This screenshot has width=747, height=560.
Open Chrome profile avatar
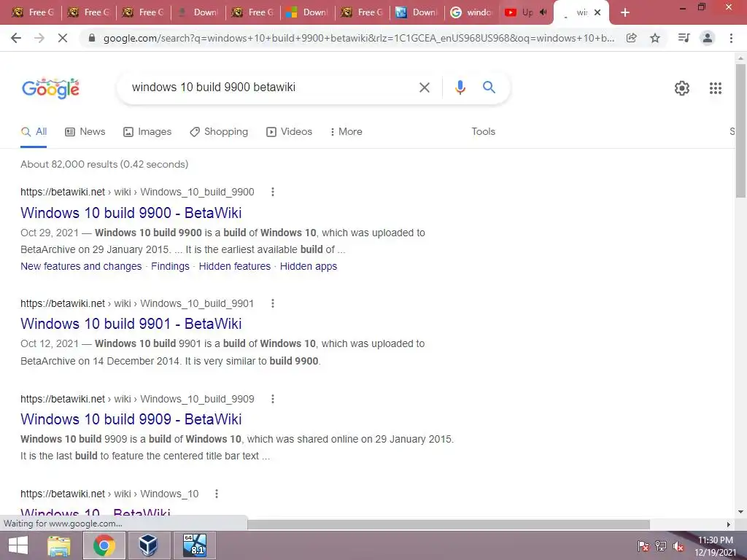pyautogui.click(x=708, y=38)
